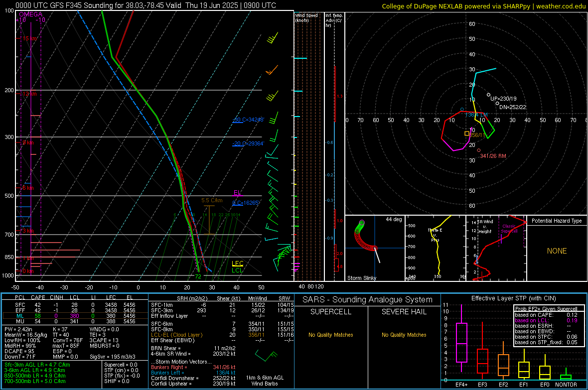
Task: Click the OMEGA label
Action: coord(31,14)
